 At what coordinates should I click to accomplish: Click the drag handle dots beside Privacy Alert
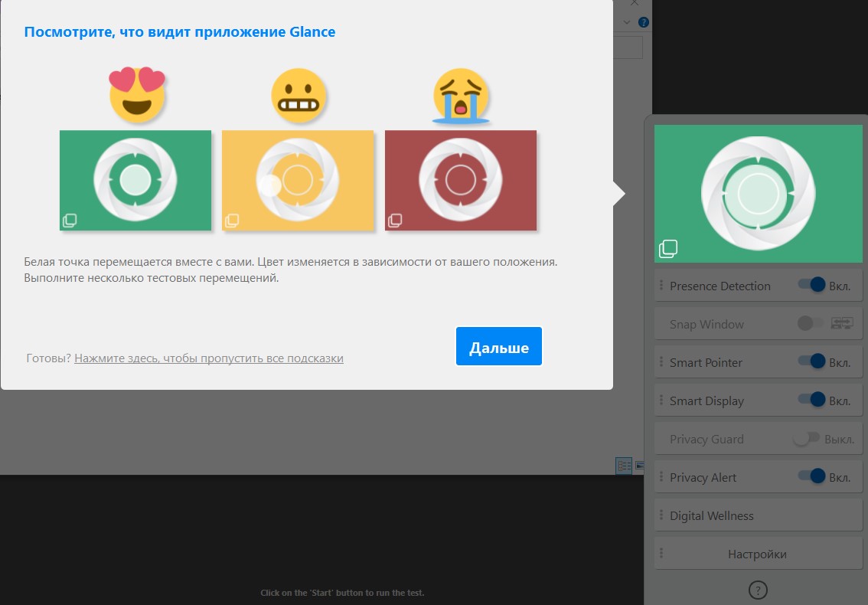point(661,476)
